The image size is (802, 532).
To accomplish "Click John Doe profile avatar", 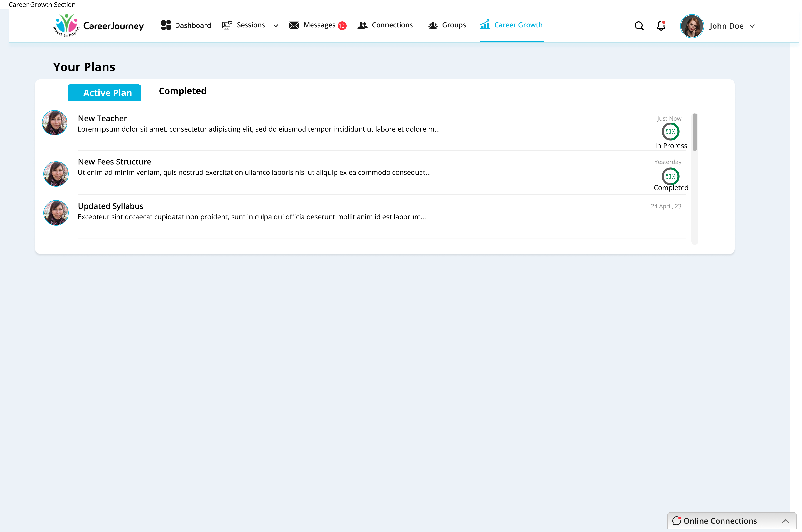I will 692,26.
